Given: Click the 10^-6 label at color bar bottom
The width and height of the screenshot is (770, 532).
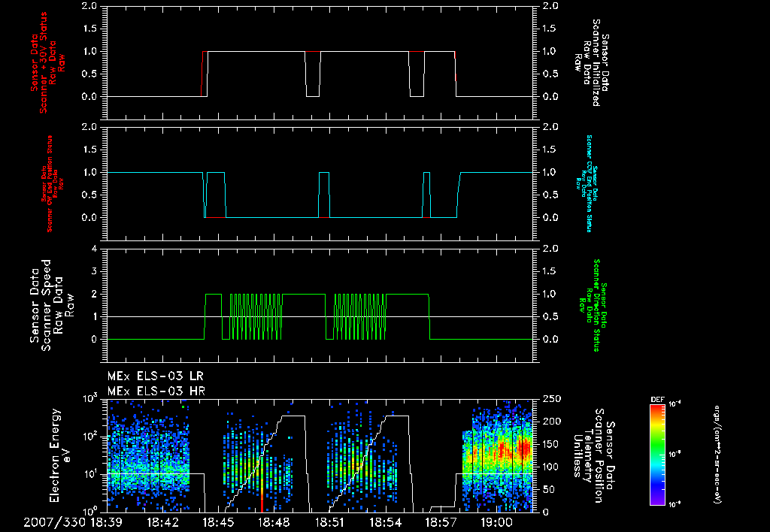Looking at the screenshot, I should coord(675,504).
